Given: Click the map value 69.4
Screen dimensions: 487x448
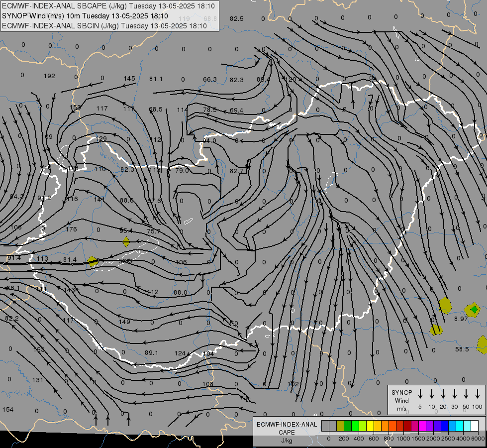Looking at the screenshot, I should (x=237, y=111).
